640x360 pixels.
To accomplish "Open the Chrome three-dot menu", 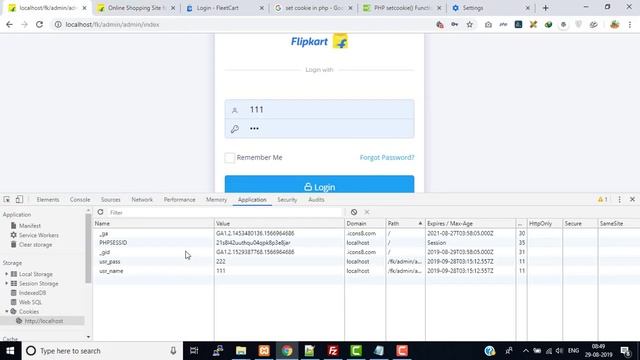I will point(630,24).
